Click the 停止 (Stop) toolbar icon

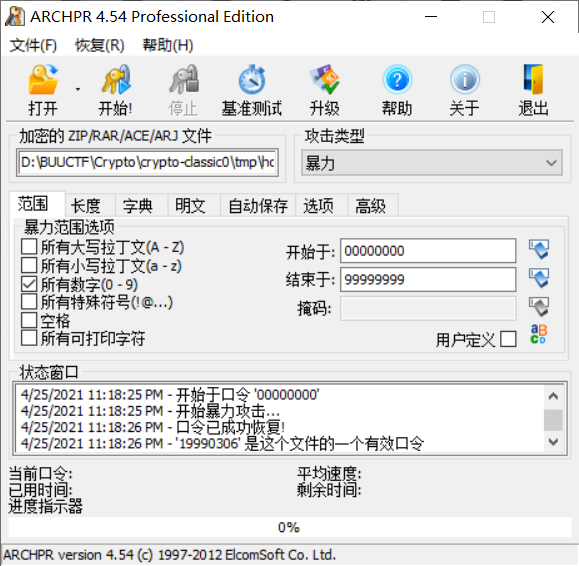[x=184, y=79]
